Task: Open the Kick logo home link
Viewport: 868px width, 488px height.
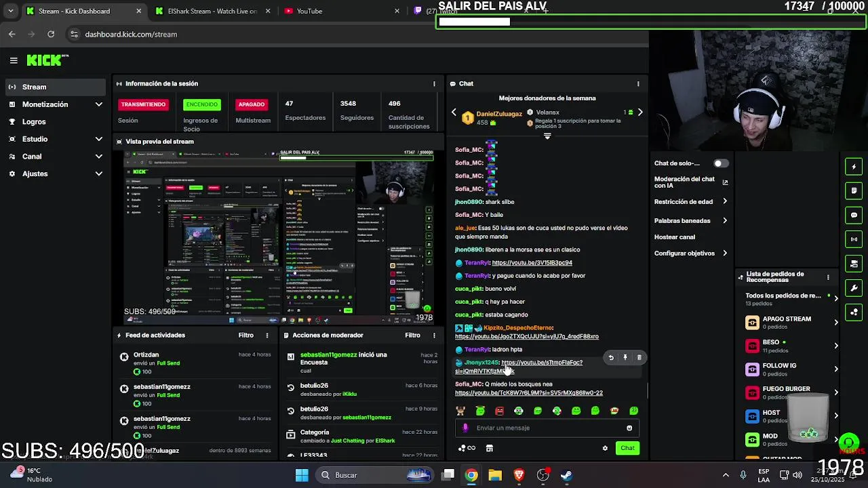Action: pyautogui.click(x=47, y=60)
